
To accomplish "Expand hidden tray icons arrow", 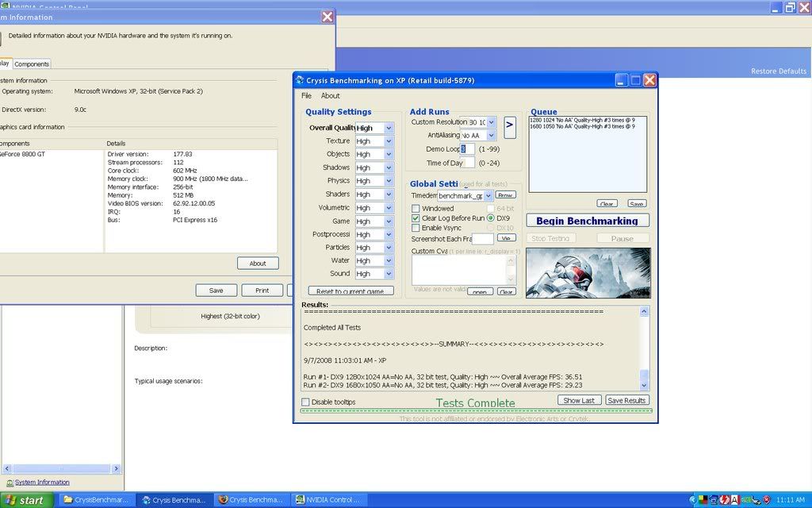I will [693, 500].
